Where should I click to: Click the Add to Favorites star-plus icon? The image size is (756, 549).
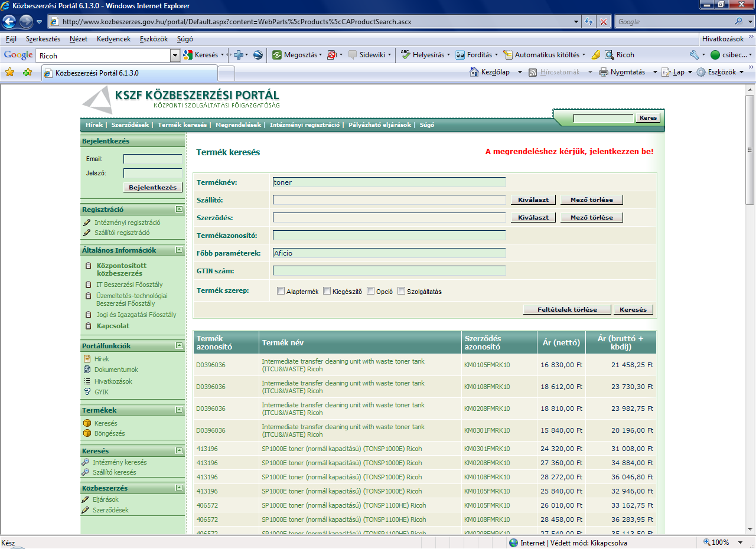[x=27, y=73]
